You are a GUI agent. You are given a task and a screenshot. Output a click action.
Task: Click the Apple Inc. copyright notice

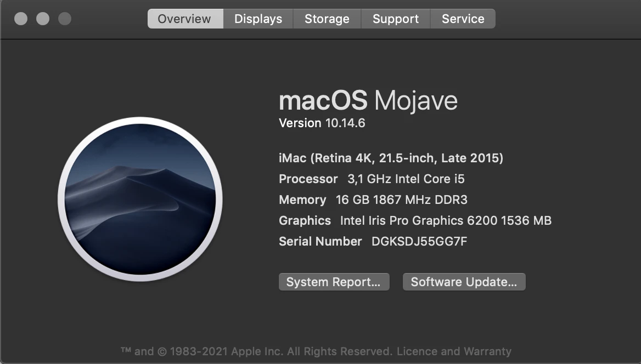coord(257,351)
